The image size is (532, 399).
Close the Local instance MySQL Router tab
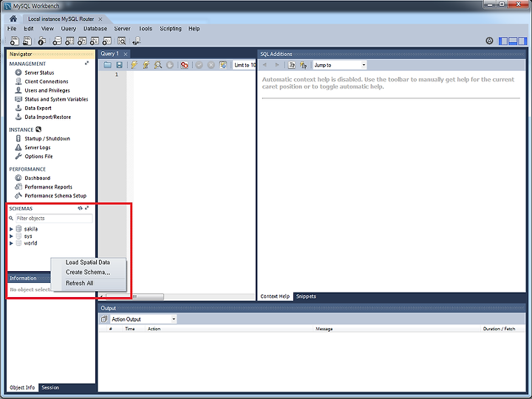(100, 19)
